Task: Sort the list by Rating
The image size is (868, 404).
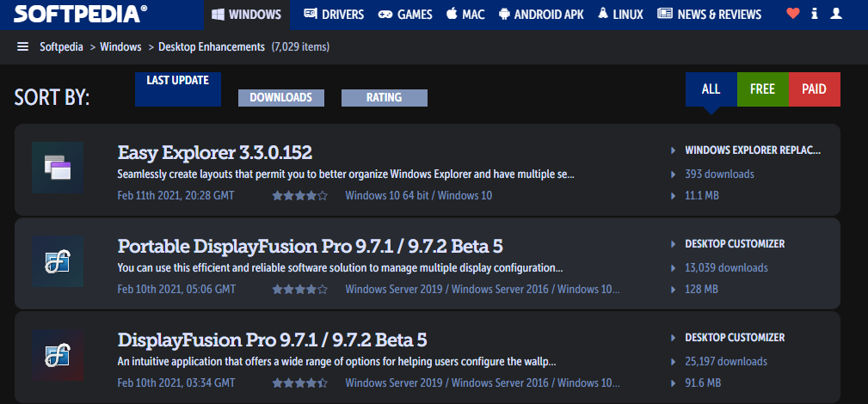Action: (x=384, y=98)
